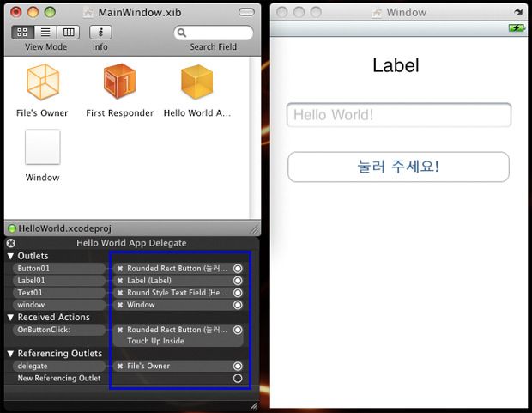The image size is (532, 413).
Task: Click the Button01 connection circle
Action: 238,269
